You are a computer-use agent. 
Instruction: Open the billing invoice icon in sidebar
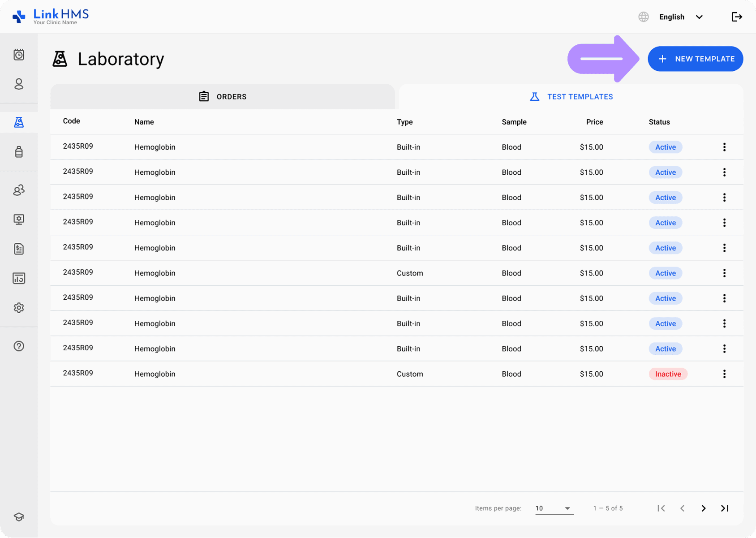point(19,249)
